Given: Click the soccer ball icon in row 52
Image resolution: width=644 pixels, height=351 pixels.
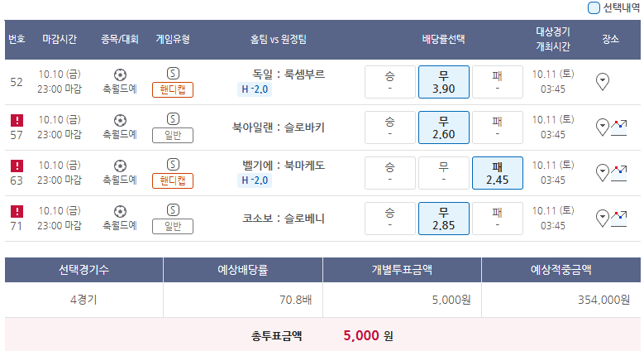Looking at the screenshot, I should [x=120, y=75].
